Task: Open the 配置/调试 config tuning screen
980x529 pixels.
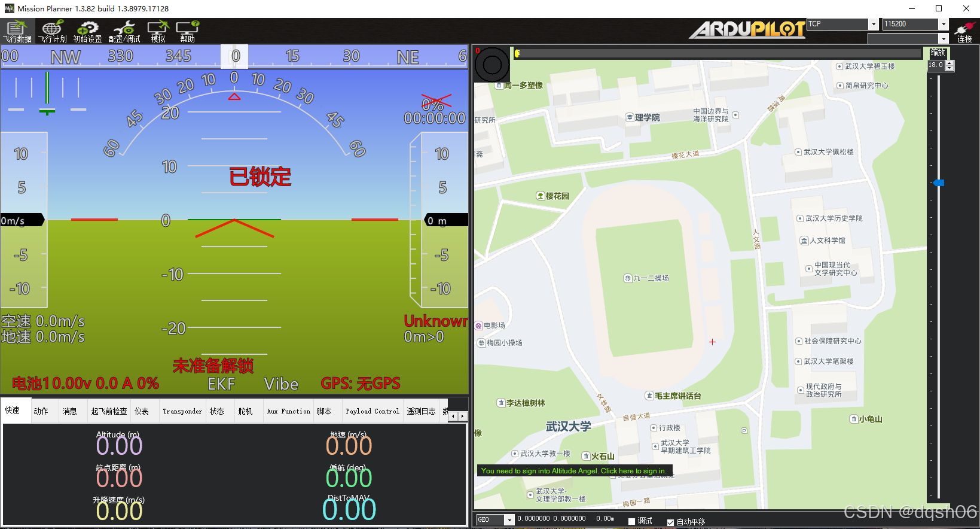Action: [x=124, y=31]
